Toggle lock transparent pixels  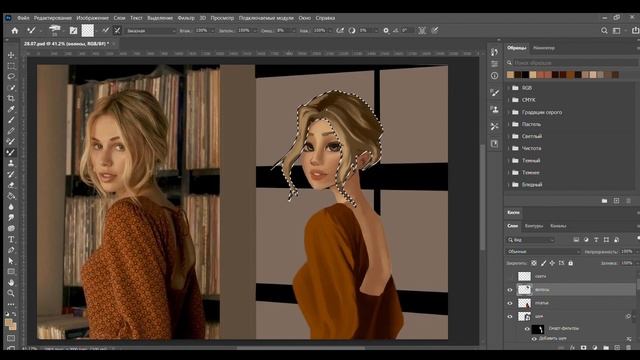coord(534,263)
